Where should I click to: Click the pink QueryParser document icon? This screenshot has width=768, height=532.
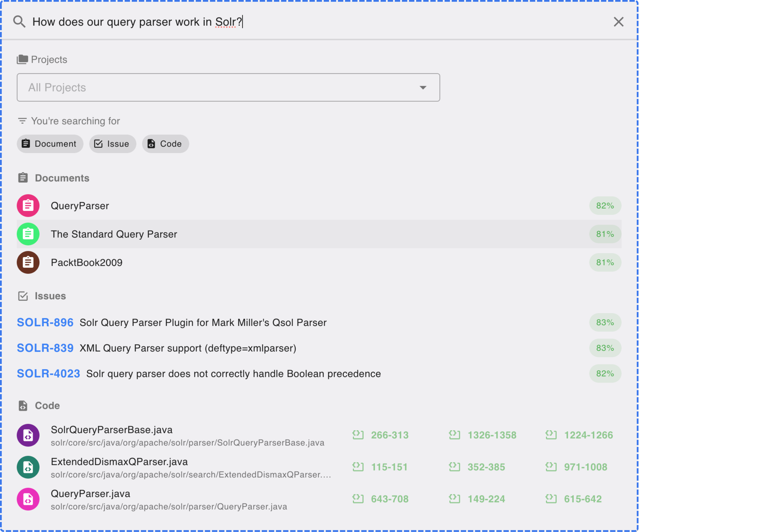pos(28,206)
